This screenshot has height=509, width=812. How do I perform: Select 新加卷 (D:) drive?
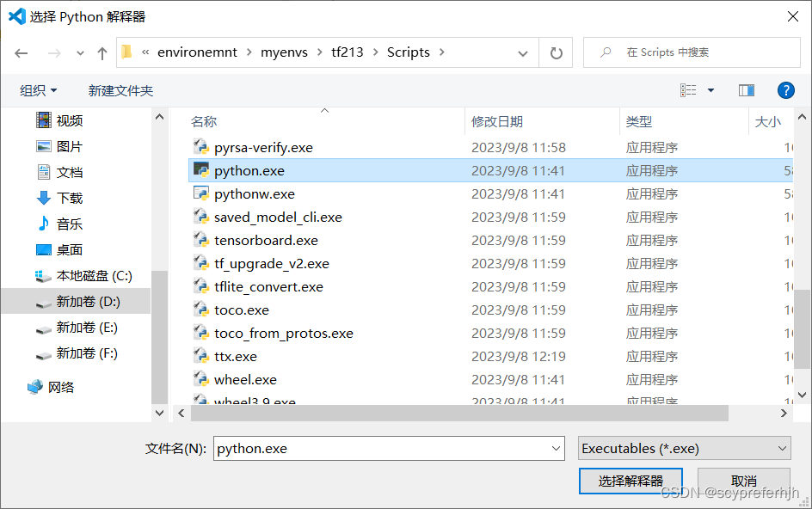(x=77, y=302)
